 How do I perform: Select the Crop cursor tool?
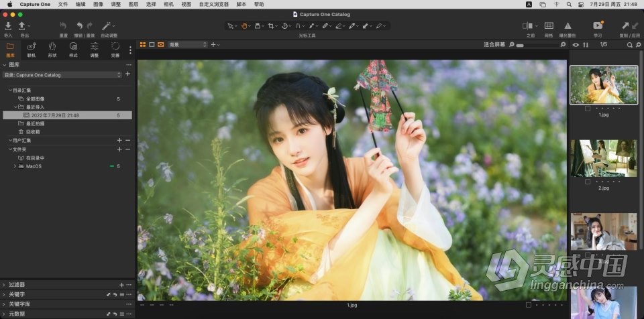(x=272, y=26)
